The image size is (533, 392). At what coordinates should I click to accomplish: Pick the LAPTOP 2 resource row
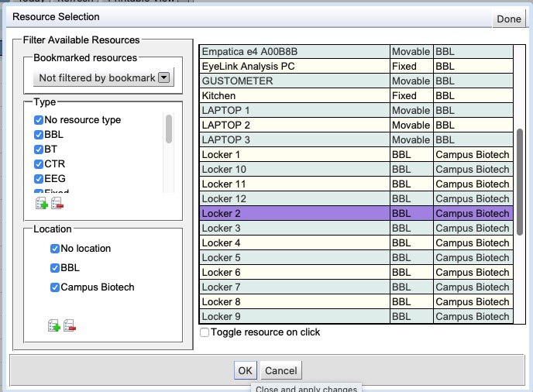click(294, 126)
